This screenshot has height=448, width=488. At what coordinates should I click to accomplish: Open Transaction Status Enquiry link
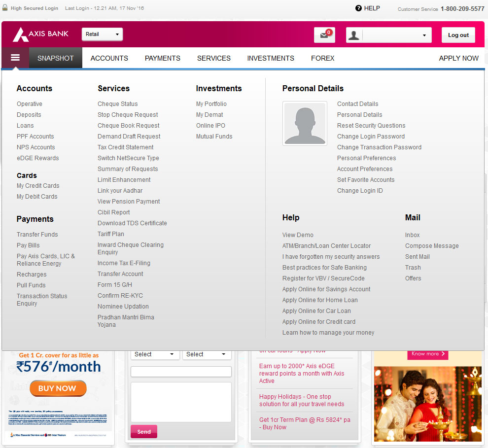pyautogui.click(x=42, y=300)
